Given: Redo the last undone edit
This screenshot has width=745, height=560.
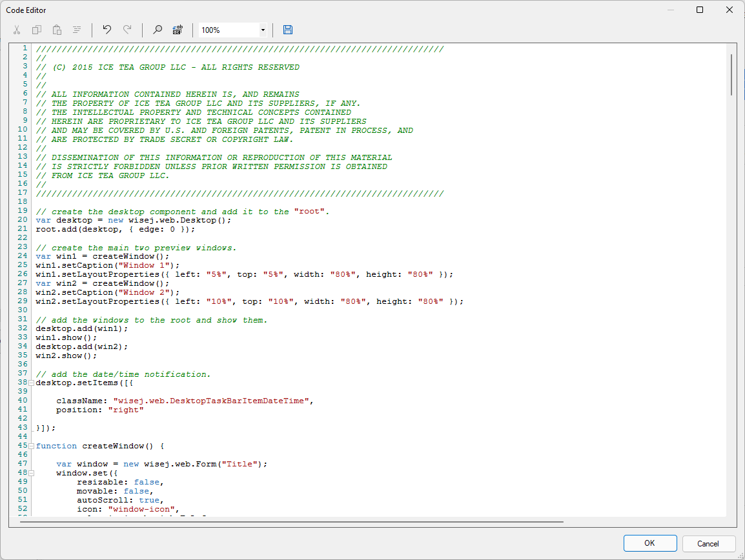Looking at the screenshot, I should pos(127,30).
